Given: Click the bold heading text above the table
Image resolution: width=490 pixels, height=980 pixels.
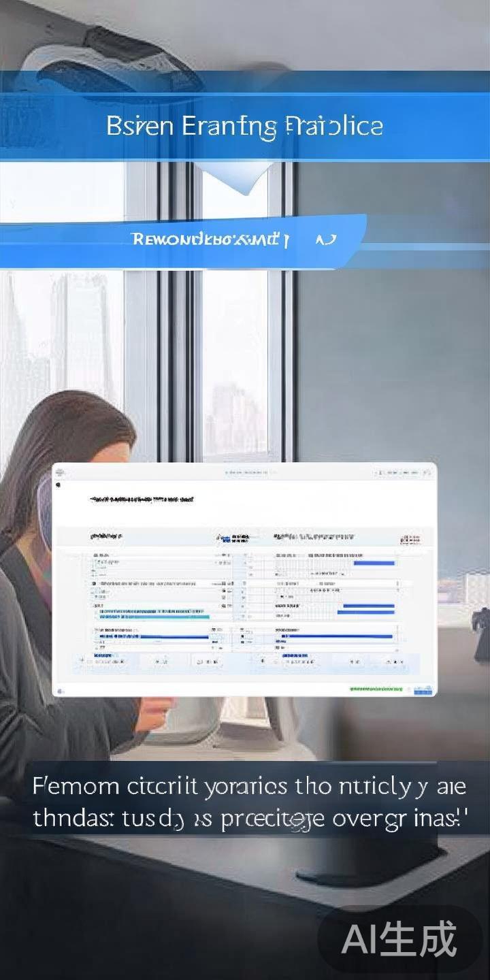Looking at the screenshot, I should point(142,500).
